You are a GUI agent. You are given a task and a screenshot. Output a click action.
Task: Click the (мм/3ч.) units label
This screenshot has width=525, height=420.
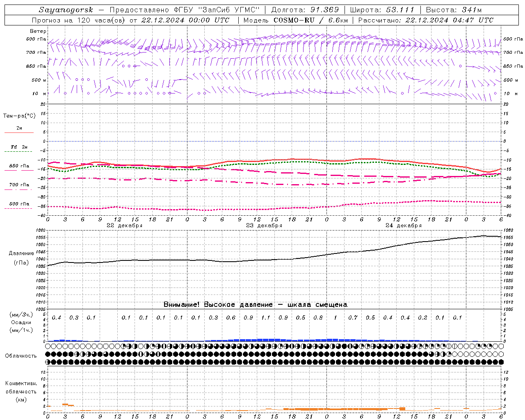point(21,315)
